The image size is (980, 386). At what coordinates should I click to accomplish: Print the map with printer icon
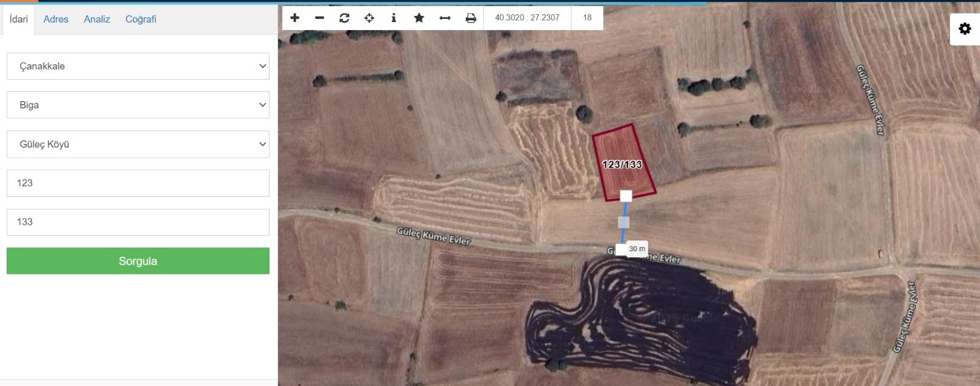click(x=470, y=18)
